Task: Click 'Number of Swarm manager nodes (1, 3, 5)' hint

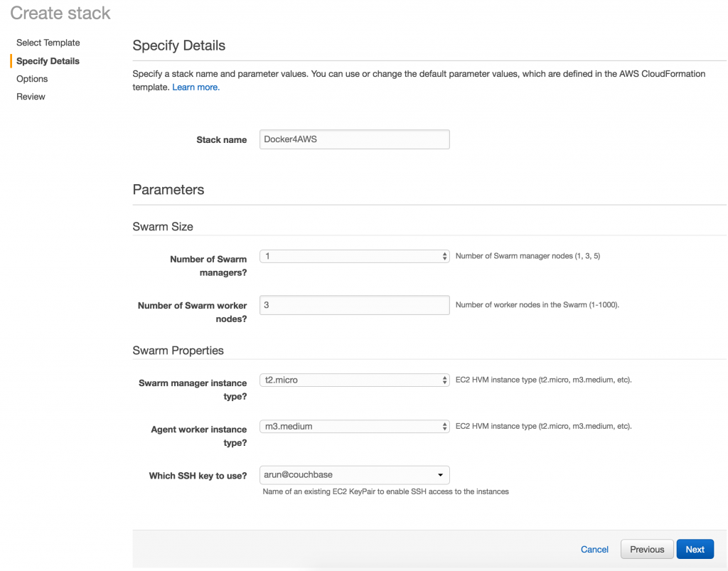Action: coord(528,256)
